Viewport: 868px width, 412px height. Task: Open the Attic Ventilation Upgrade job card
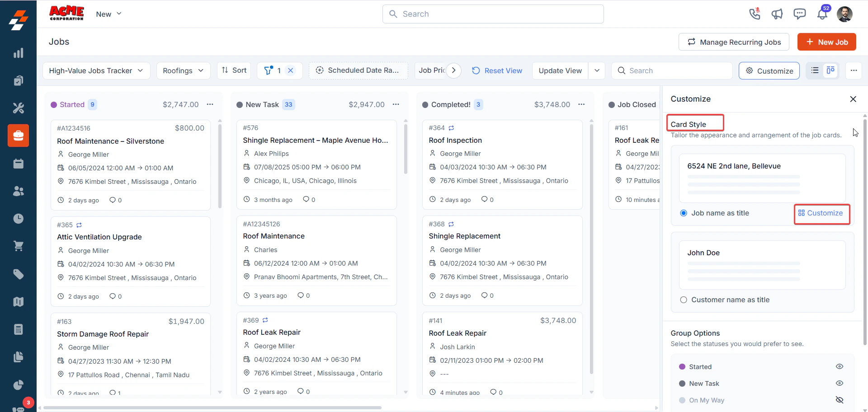pos(131,262)
